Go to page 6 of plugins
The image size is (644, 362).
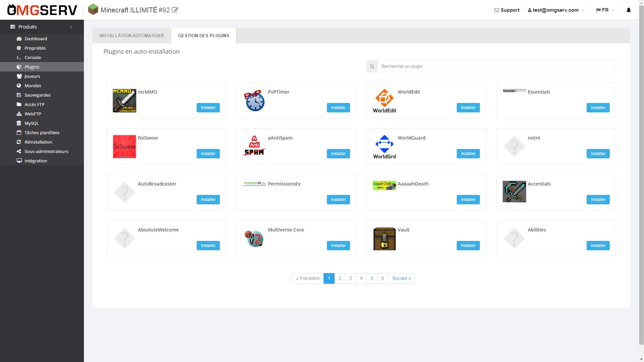click(383, 278)
